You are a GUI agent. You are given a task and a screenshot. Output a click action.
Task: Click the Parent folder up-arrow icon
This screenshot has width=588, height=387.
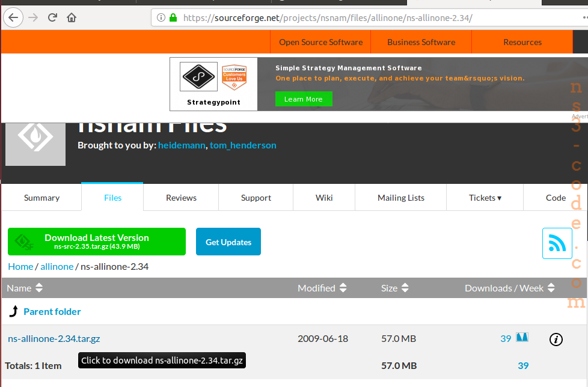coord(14,311)
